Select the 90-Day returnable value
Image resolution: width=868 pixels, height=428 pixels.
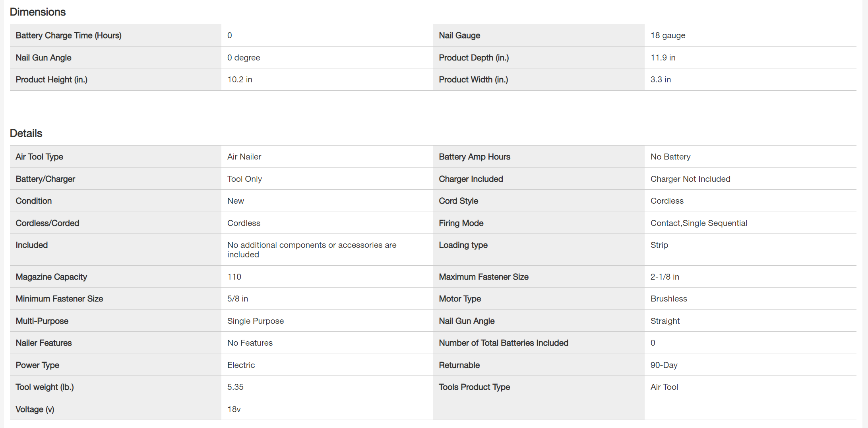(664, 365)
